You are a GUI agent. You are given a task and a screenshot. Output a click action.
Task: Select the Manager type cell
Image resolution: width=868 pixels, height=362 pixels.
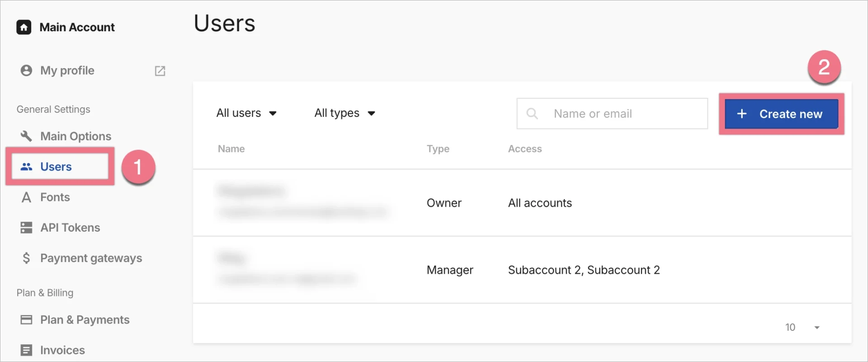coord(450,270)
